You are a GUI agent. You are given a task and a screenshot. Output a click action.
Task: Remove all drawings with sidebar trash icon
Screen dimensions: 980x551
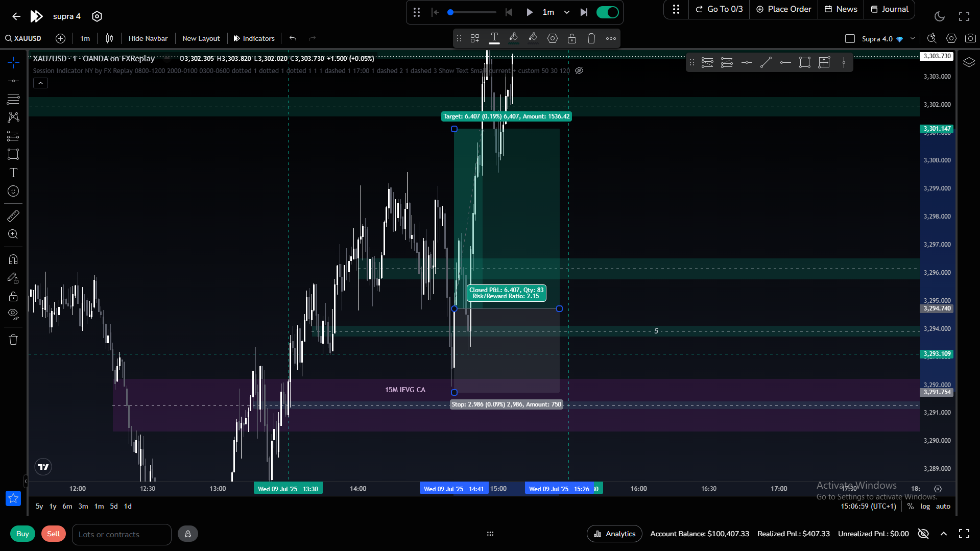click(x=13, y=340)
